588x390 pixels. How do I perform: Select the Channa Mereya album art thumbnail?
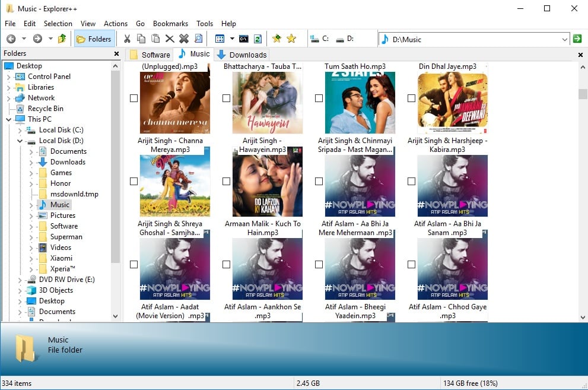click(175, 103)
